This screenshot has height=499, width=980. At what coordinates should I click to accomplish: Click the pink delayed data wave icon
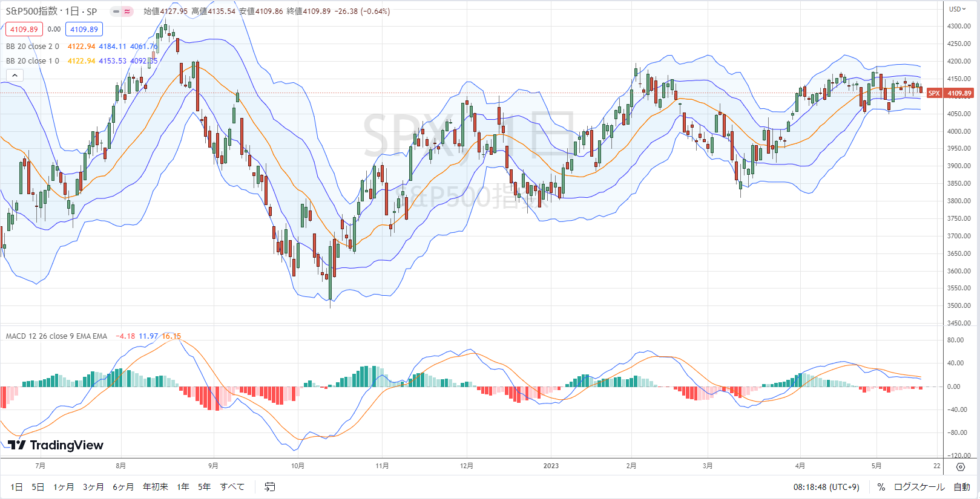tap(127, 11)
